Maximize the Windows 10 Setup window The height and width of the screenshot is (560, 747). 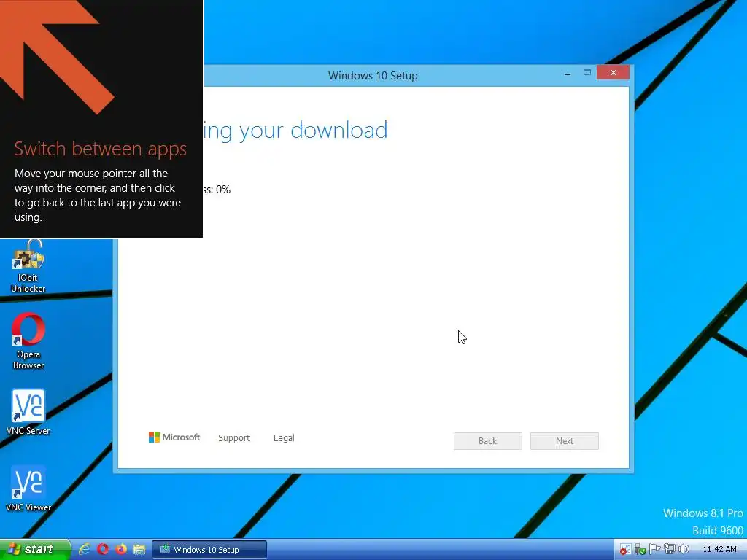(x=587, y=73)
